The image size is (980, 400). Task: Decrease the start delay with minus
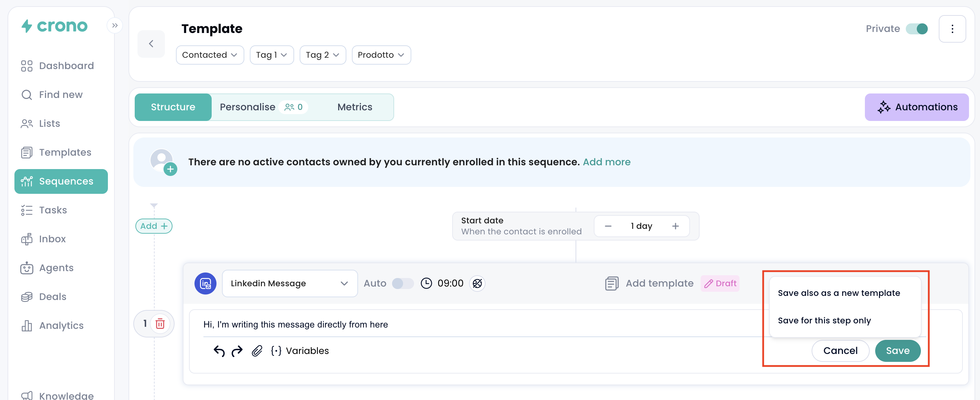tap(608, 226)
